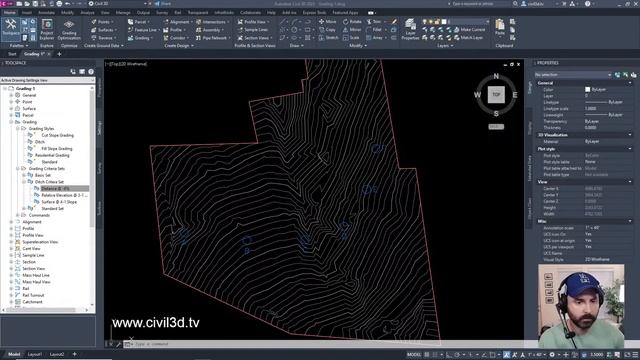The image size is (640, 360).
Task: Click the help question mark icon
Action: (587, 4)
